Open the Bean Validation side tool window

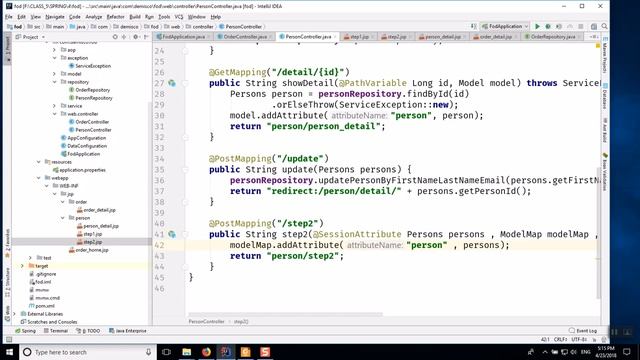click(x=605, y=172)
